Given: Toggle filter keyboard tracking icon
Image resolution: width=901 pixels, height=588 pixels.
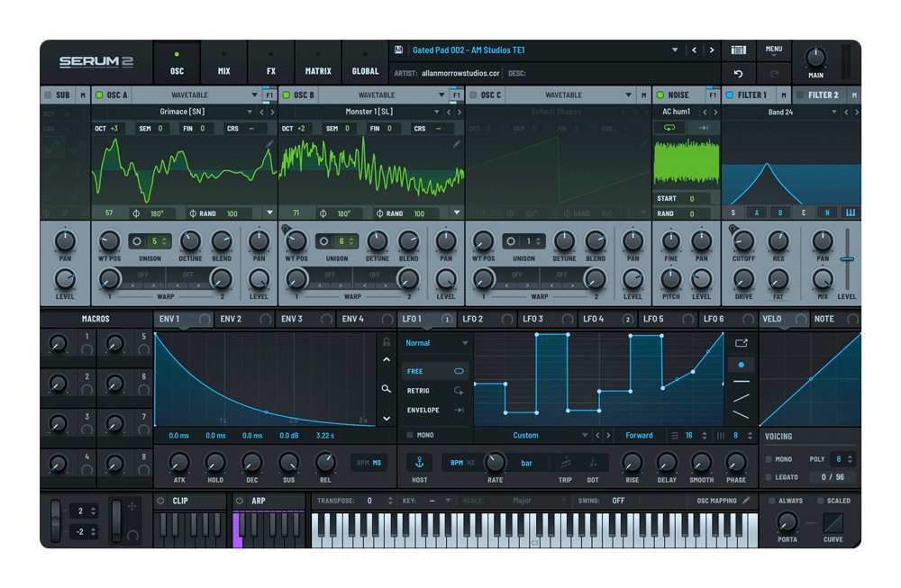Looking at the screenshot, I should tap(851, 213).
